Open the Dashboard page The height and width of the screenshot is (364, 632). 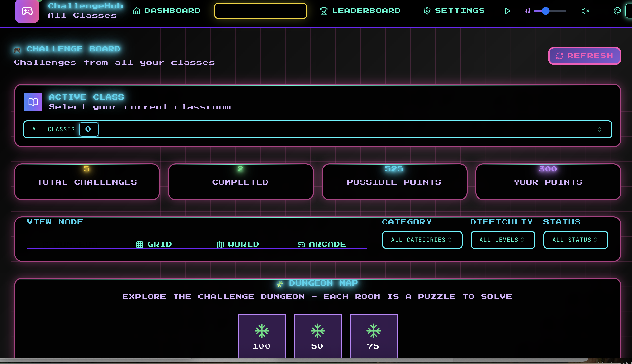(x=167, y=11)
